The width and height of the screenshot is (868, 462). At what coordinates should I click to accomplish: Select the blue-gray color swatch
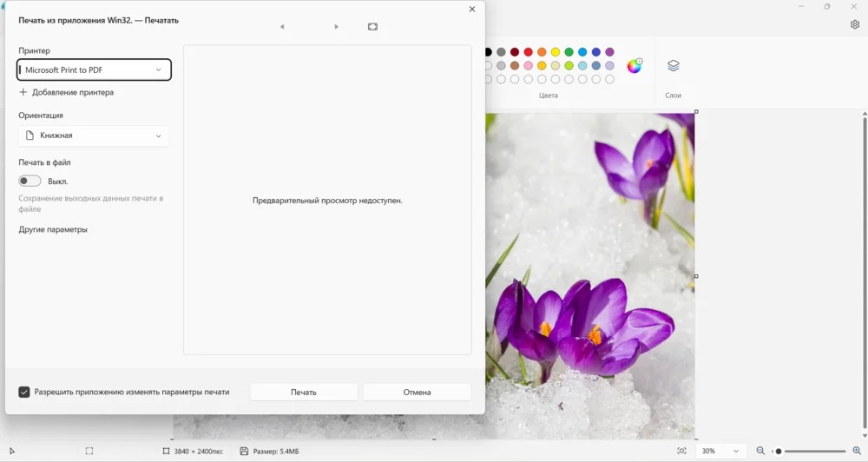(x=595, y=65)
